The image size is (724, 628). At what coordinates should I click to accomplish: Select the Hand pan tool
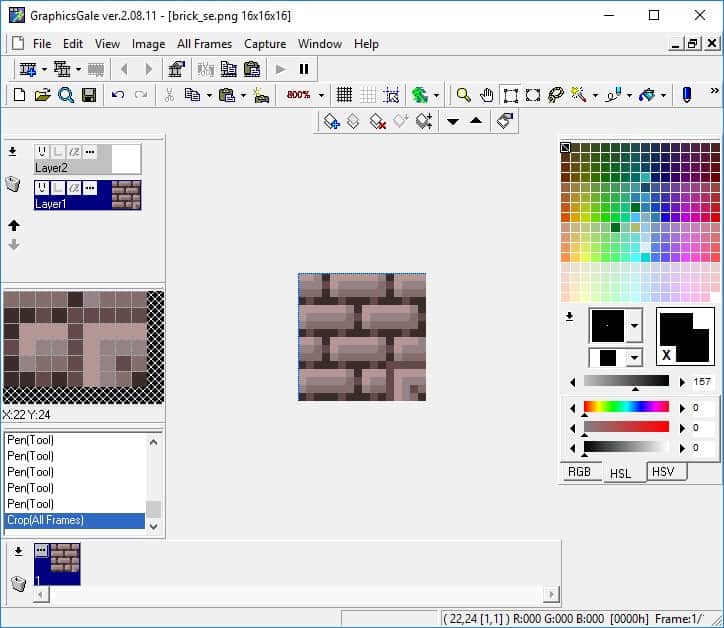coord(486,95)
